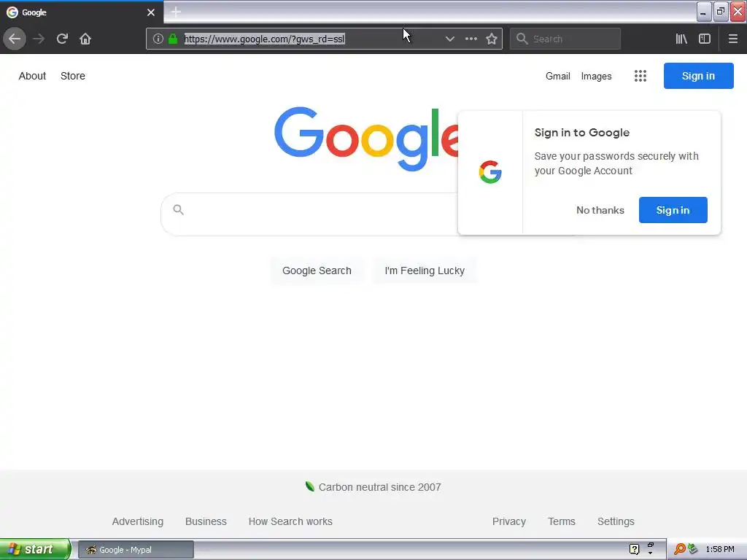
Task: Click the magnifier icon in Google search box
Action: (x=178, y=209)
